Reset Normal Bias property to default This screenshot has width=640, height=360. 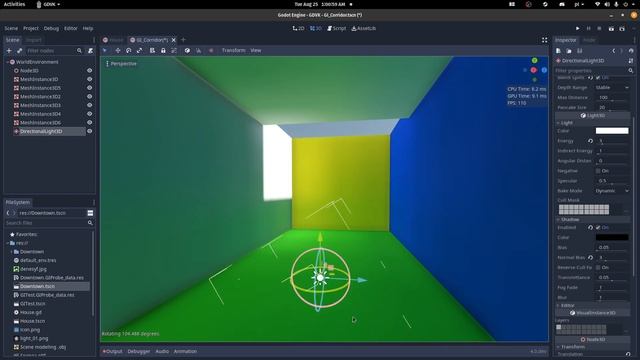[x=591, y=258]
